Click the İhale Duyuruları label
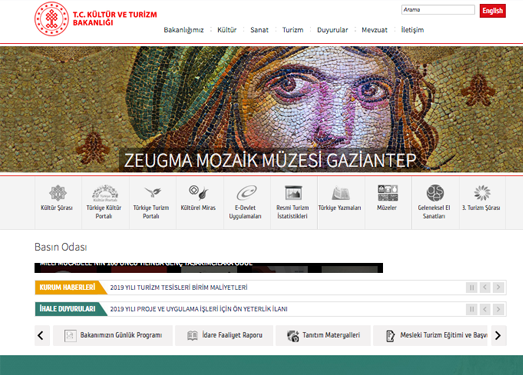 [x=67, y=309]
